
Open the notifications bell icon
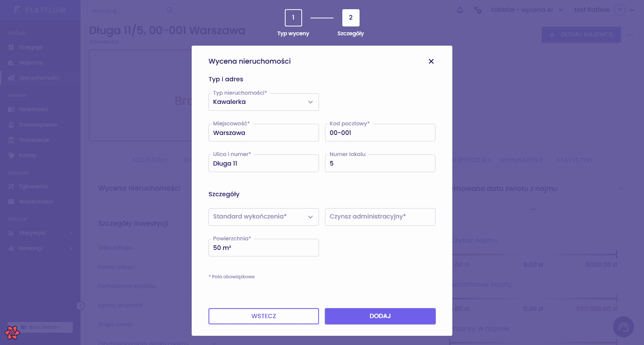point(460,10)
